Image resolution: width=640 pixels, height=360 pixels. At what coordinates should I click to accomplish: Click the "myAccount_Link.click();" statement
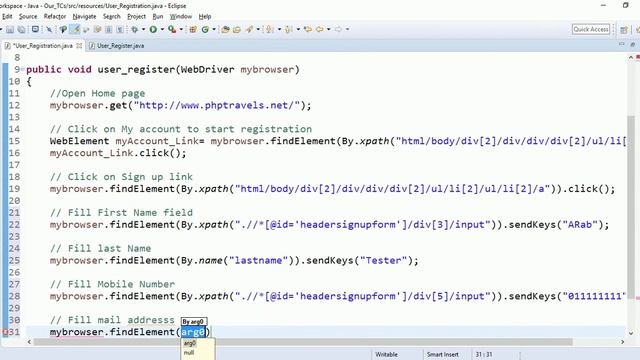pos(118,153)
